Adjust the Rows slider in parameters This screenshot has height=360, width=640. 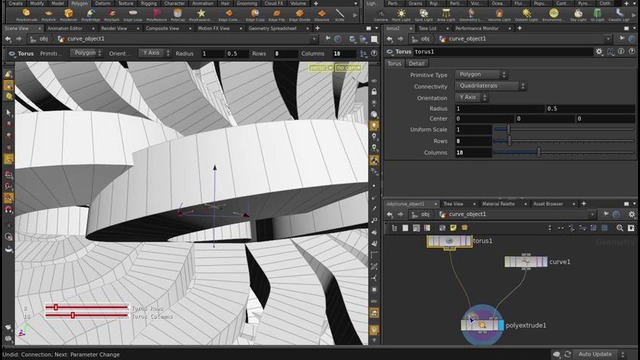point(563,141)
